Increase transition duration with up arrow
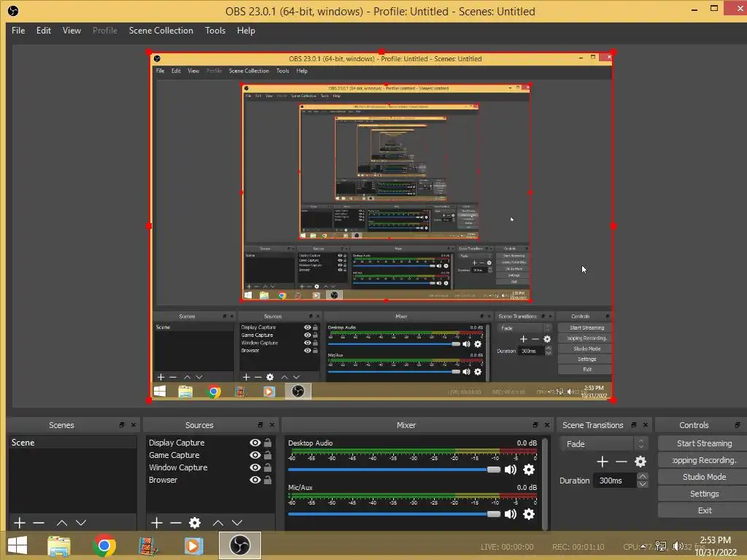The image size is (747, 560). 642,476
